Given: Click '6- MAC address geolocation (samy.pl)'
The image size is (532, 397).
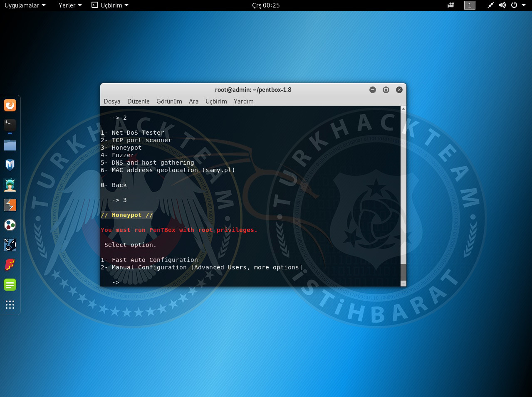Looking at the screenshot, I should [168, 170].
